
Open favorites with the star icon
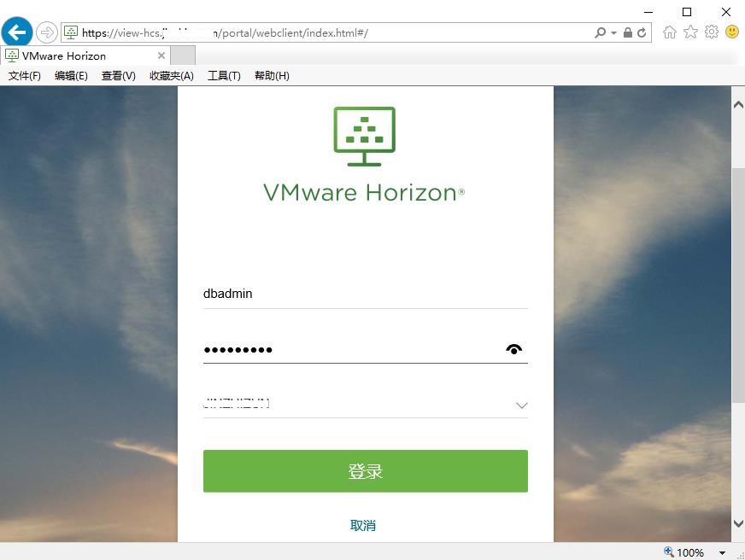(691, 32)
